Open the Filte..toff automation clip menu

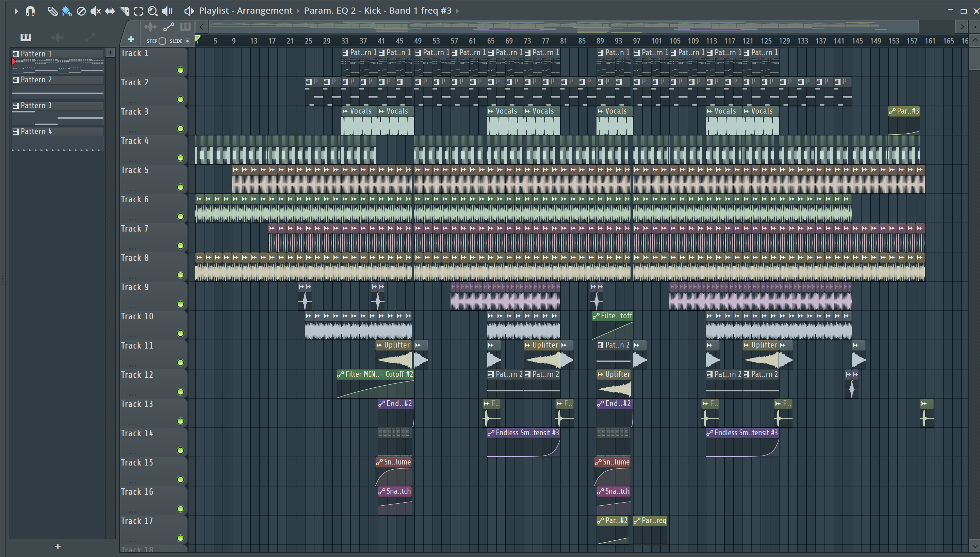click(x=596, y=316)
